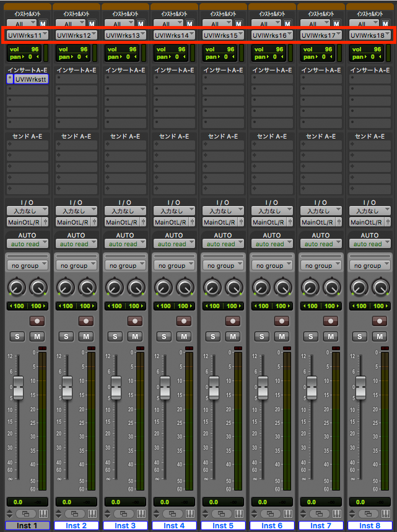
Task: Toggle the insert bypass dot beside UVIWrkstt
Action: tap(10, 79)
